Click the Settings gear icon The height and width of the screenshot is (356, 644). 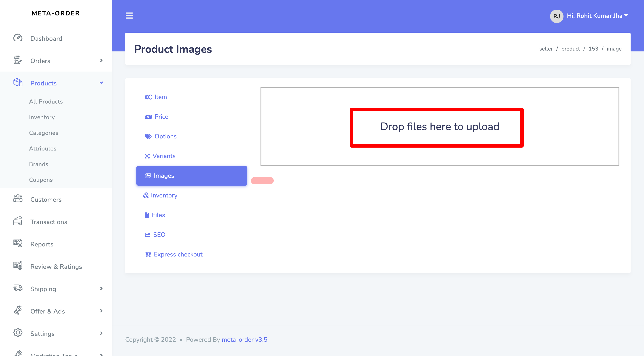(x=18, y=333)
